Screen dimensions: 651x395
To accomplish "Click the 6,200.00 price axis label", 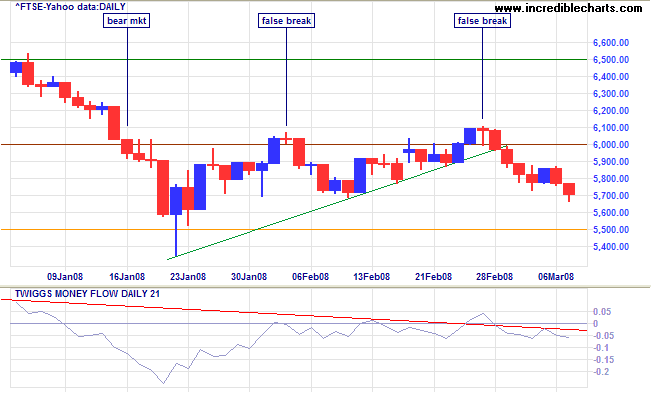I will (x=611, y=111).
